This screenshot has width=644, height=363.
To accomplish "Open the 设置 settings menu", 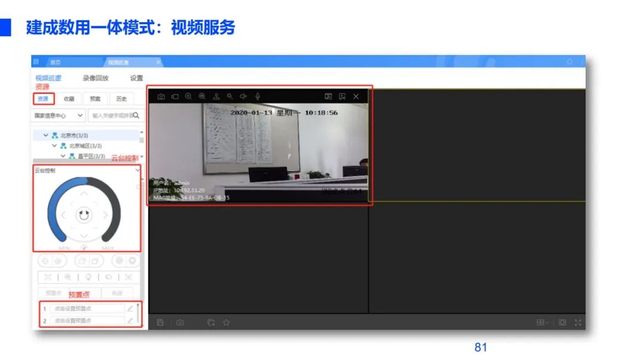I will coord(137,78).
